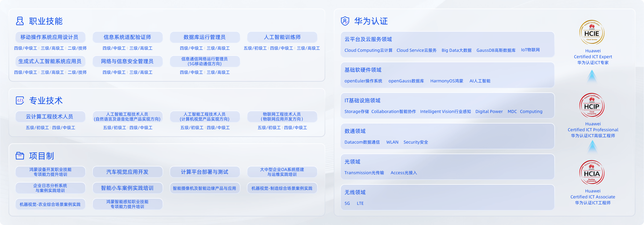Click the 华为认证 shield icon
The height and width of the screenshot is (225, 644).
(345, 21)
